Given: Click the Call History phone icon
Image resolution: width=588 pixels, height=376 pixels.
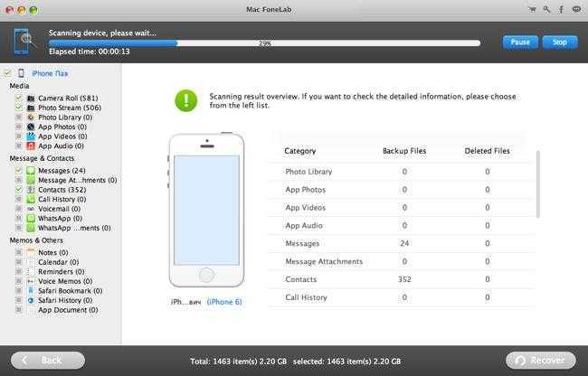Looking at the screenshot, I should [x=31, y=199].
